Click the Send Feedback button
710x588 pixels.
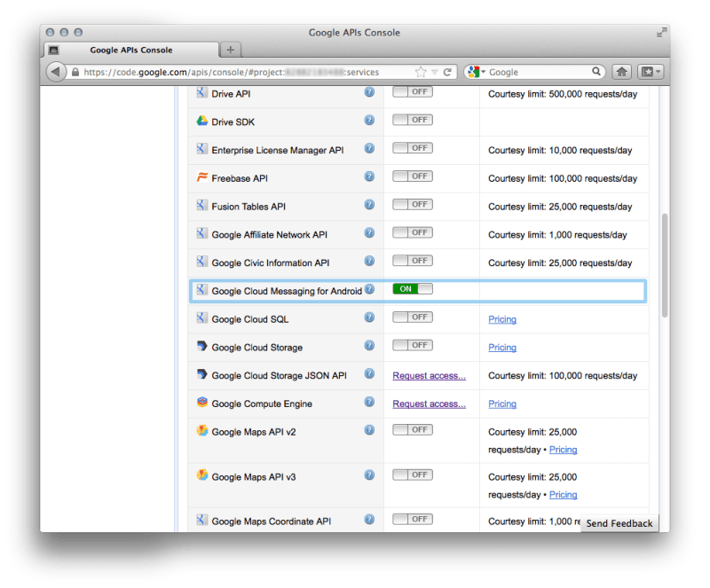pyautogui.click(x=619, y=523)
